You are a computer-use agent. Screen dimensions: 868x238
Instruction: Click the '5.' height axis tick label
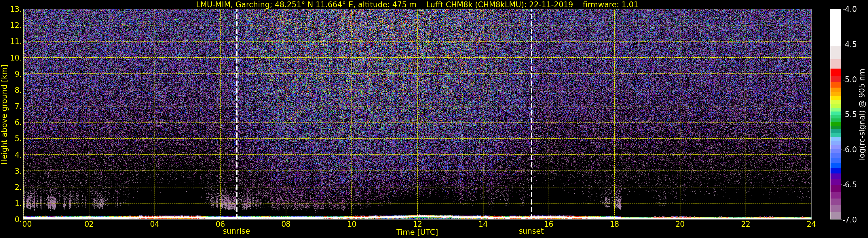(x=18, y=139)
